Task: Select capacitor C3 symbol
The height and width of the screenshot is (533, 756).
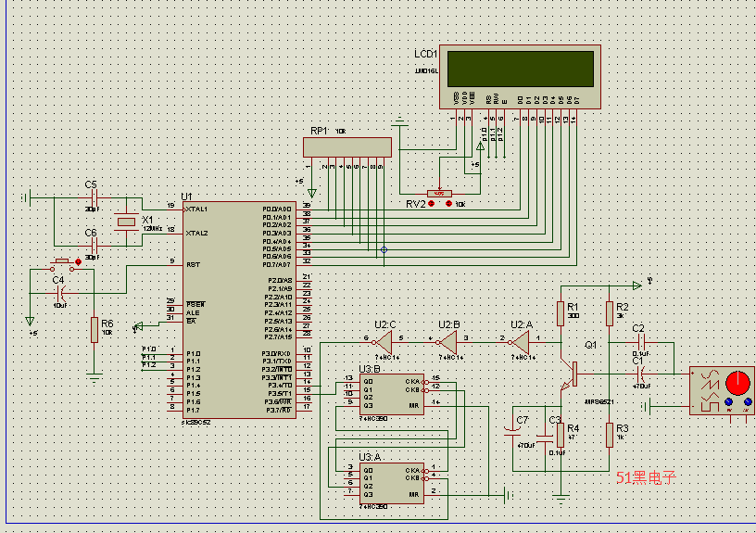Action: point(545,438)
